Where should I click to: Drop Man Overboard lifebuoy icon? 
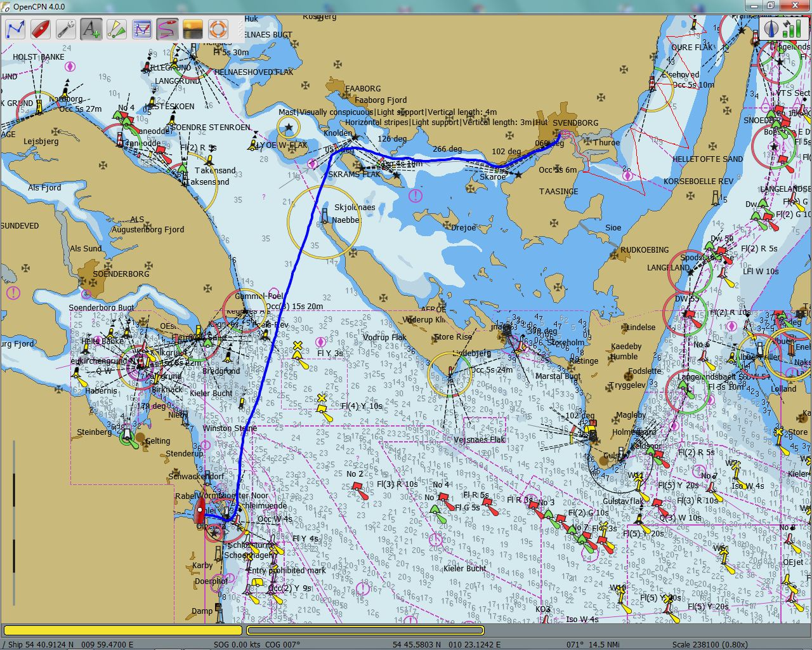click(218, 29)
